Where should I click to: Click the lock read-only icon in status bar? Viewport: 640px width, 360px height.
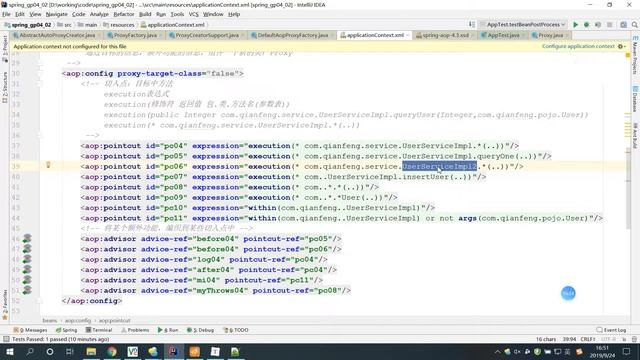point(624,339)
